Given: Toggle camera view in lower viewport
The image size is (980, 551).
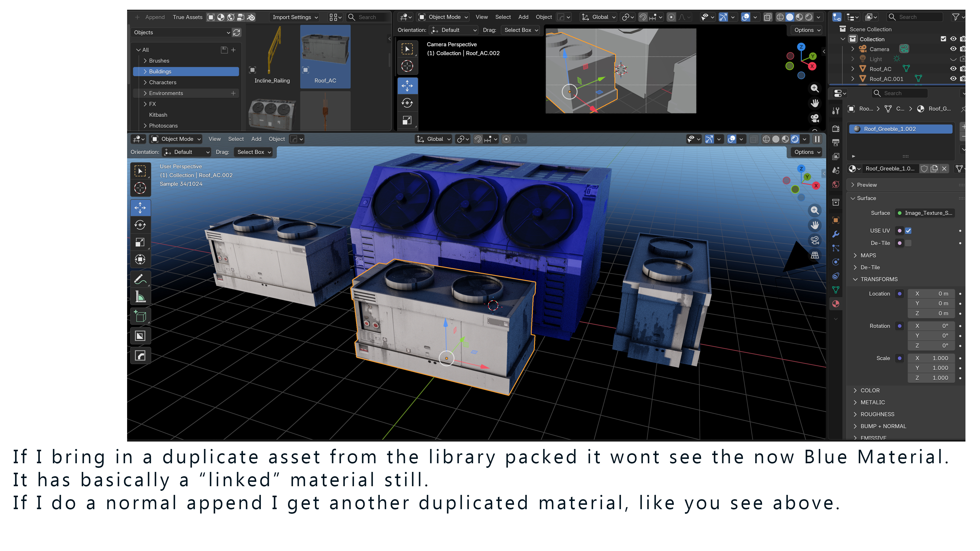Looking at the screenshot, I should (x=815, y=240).
